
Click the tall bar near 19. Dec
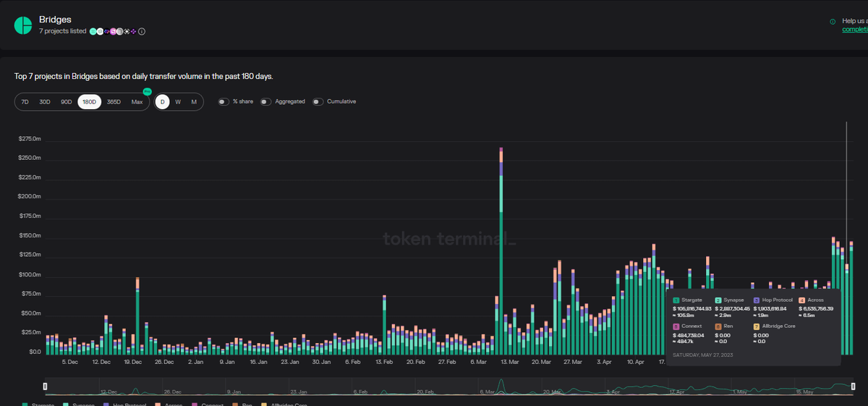[x=137, y=316]
